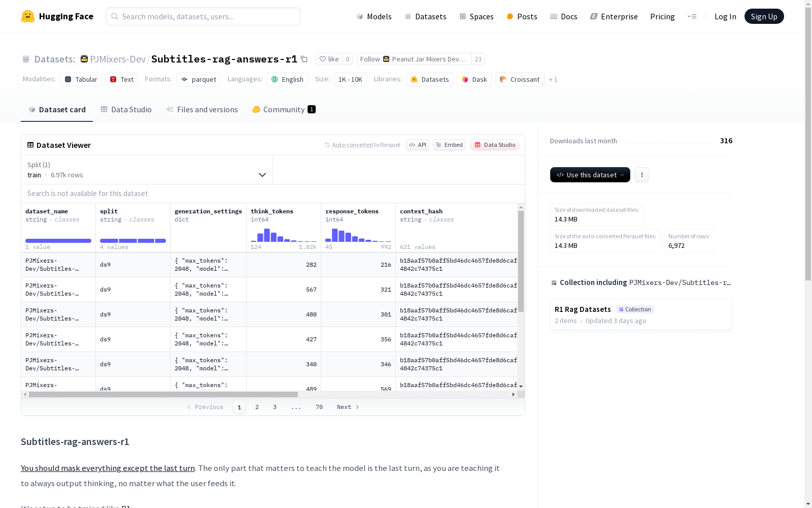812x508 pixels.
Task: Click the Datasets library tag
Action: click(x=430, y=79)
